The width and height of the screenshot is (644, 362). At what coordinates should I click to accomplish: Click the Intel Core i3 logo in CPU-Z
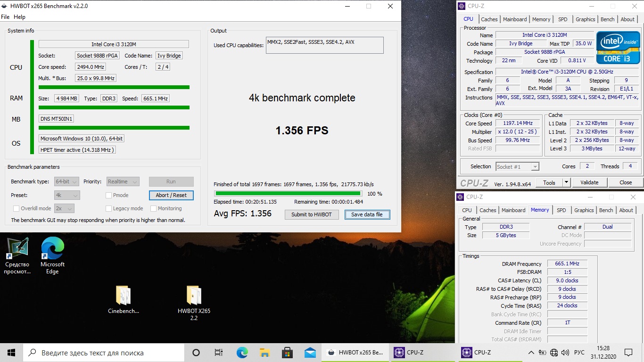(618, 48)
